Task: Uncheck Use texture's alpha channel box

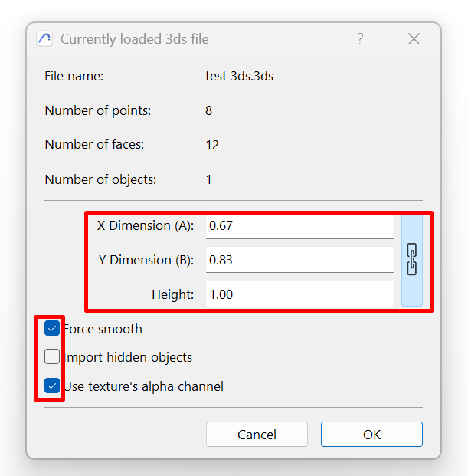Action: tap(52, 386)
